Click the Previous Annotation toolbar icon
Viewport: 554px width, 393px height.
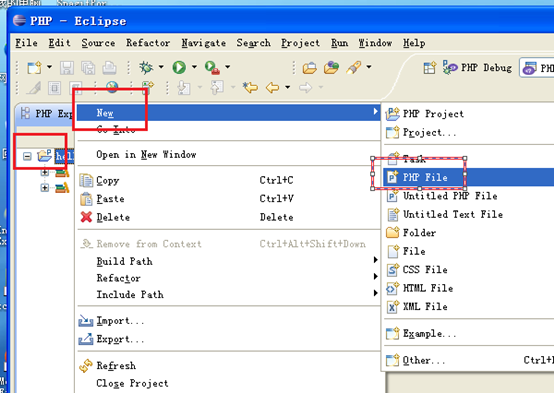click(217, 88)
